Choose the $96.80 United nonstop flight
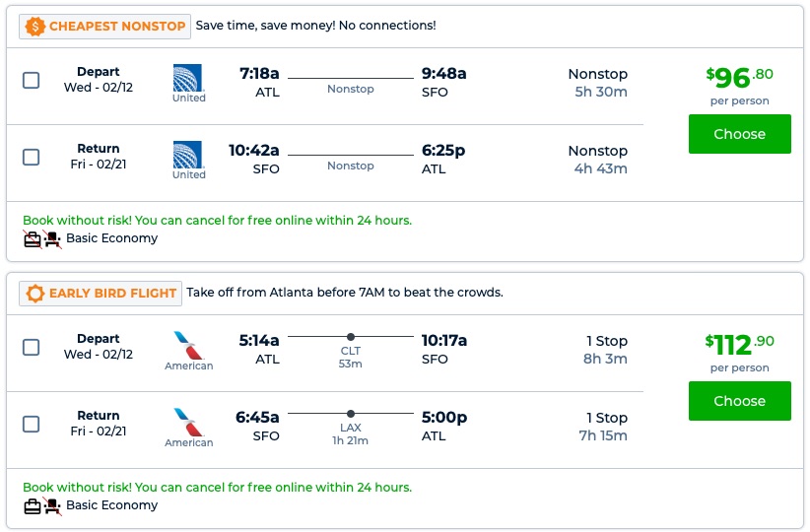 [739, 134]
